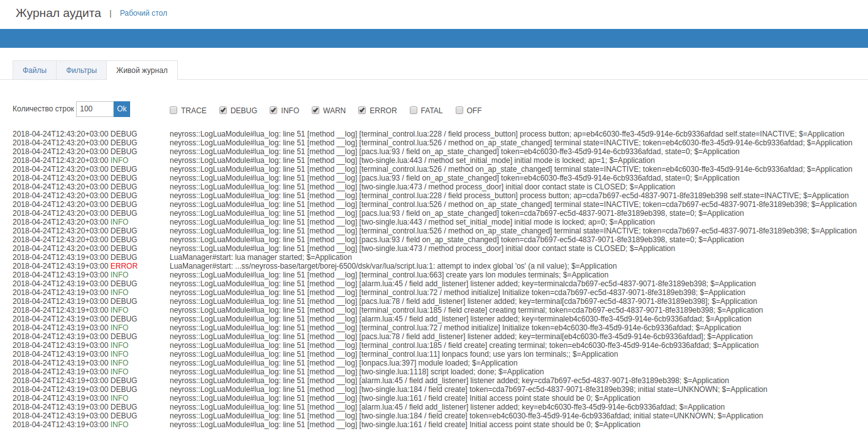Click the Количество строк input field
Screen dimensions: 868x436
click(x=94, y=109)
